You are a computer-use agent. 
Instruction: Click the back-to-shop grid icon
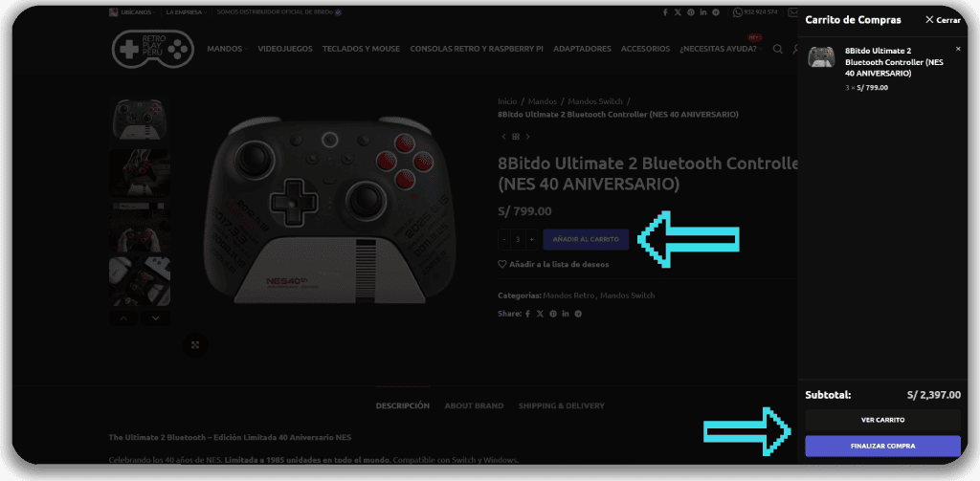tap(516, 137)
